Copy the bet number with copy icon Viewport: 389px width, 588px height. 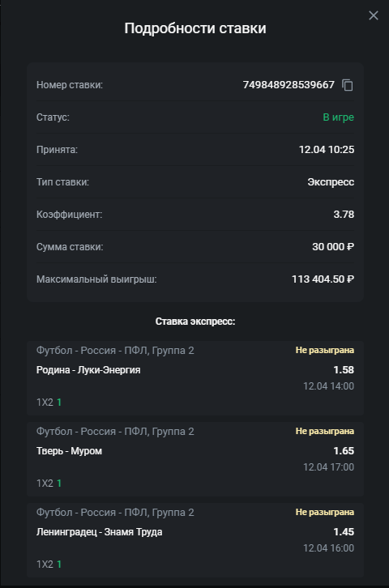coord(348,85)
